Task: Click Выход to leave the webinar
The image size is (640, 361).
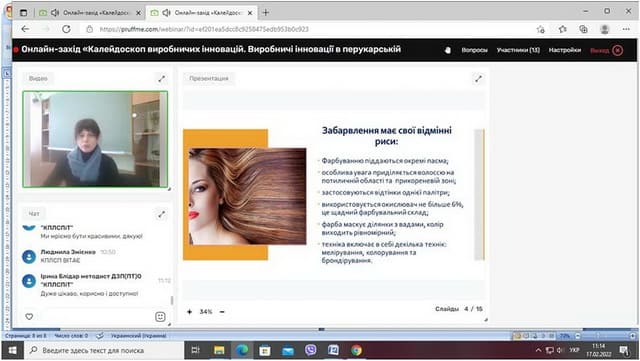Action: [607, 50]
